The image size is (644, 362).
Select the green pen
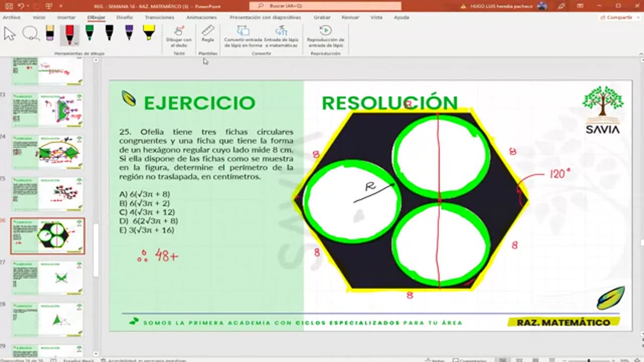coord(90,33)
